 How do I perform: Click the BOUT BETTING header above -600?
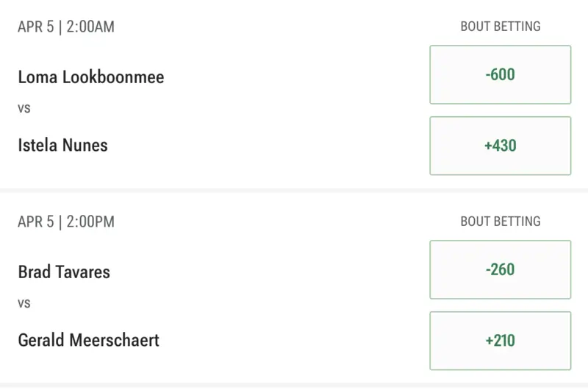coord(500,26)
